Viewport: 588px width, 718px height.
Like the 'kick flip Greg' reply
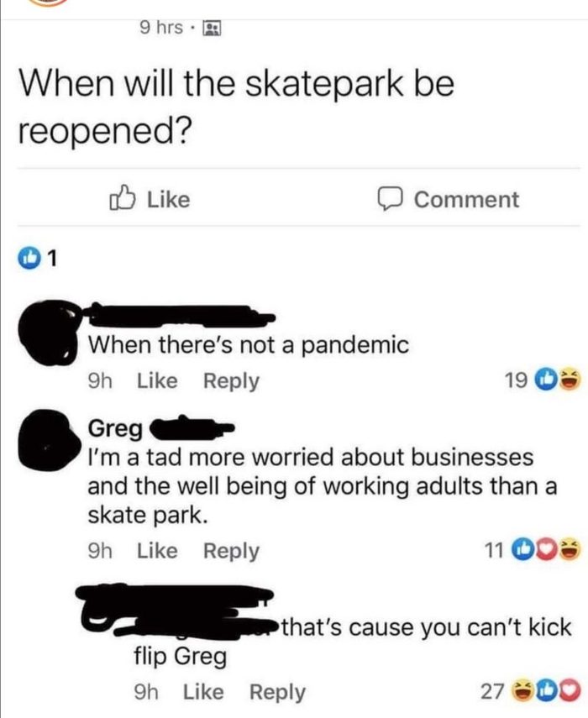tap(203, 691)
